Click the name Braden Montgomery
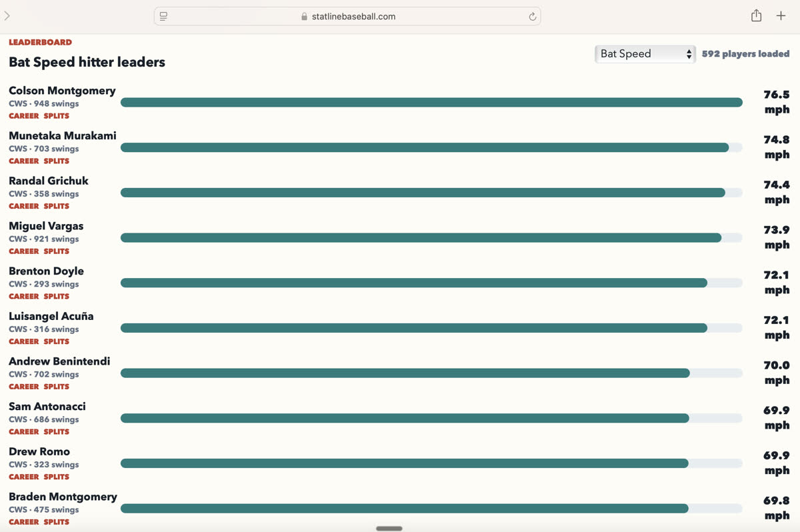 click(x=63, y=497)
